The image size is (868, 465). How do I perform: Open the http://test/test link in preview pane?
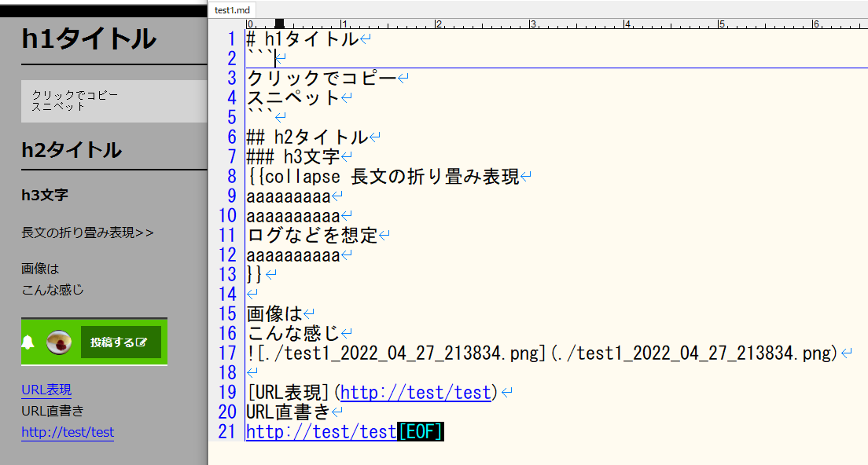[68, 432]
